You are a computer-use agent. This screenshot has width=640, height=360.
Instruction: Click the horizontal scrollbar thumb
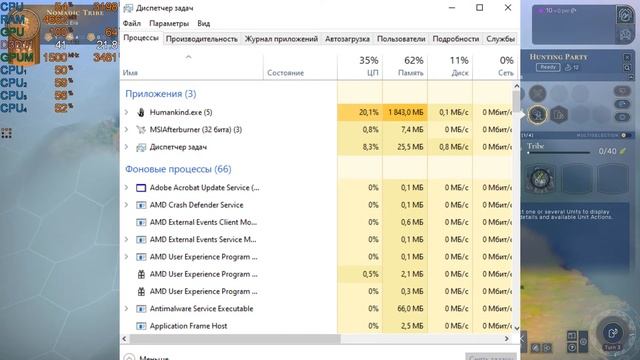click(235, 339)
